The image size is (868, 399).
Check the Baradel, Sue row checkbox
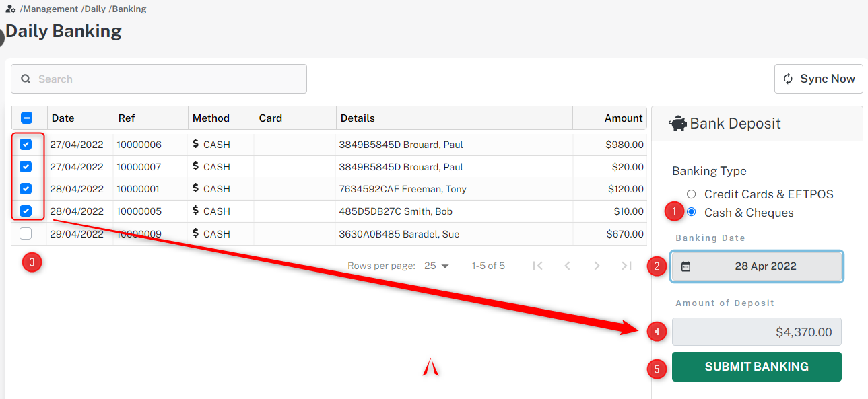click(26, 233)
